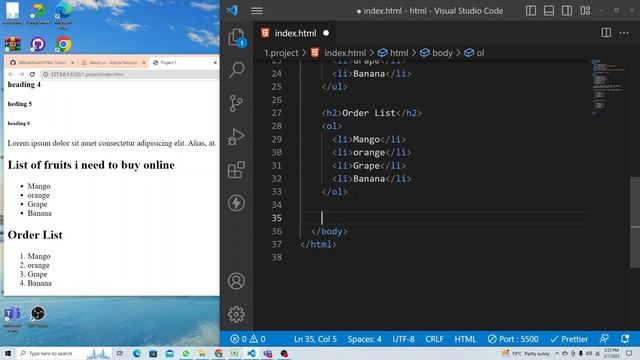
Task: Click the index.html breadcrumb
Action: (x=345, y=53)
